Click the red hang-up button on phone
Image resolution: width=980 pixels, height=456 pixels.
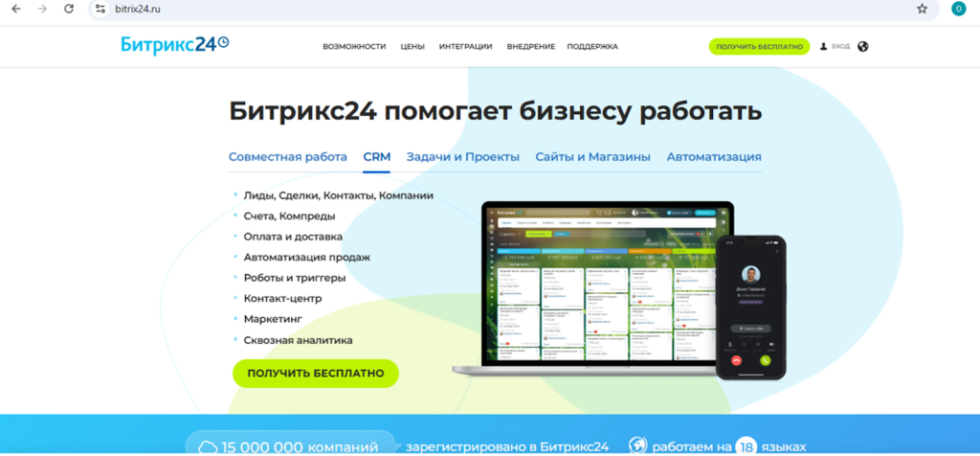pos(736,360)
